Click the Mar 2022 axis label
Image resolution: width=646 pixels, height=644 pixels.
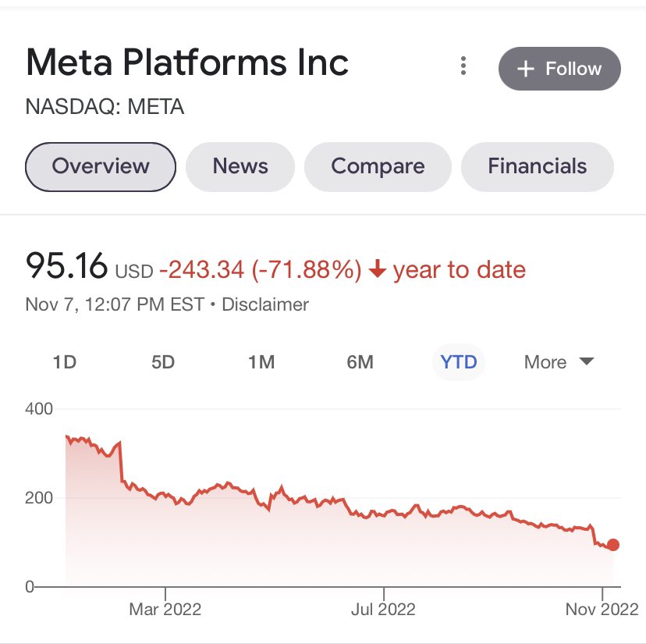coord(165,610)
